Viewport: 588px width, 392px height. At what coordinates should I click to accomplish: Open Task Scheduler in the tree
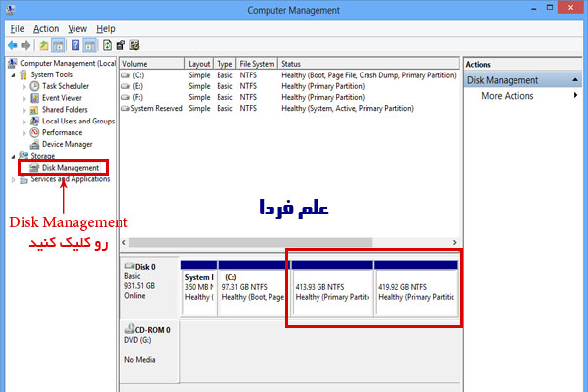point(67,86)
